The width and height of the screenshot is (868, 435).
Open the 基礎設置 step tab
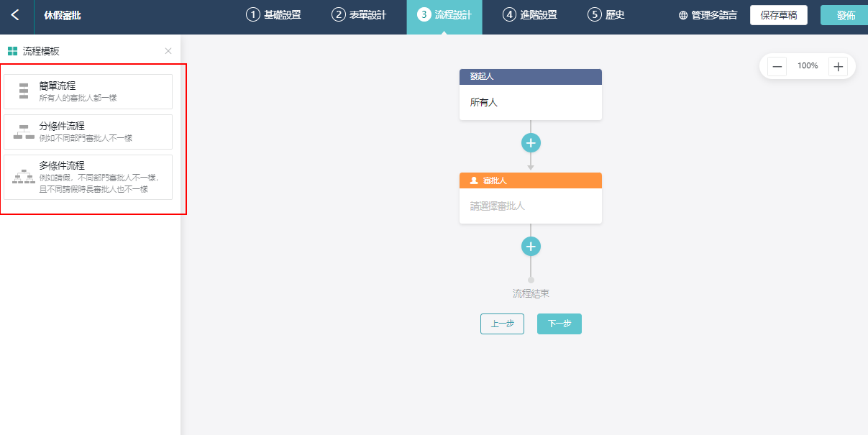pos(273,15)
